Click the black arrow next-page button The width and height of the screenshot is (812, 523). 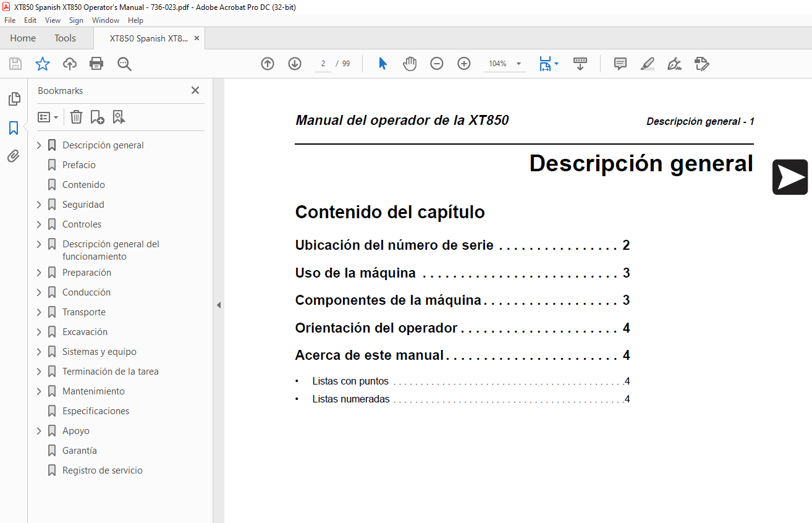pyautogui.click(x=790, y=177)
